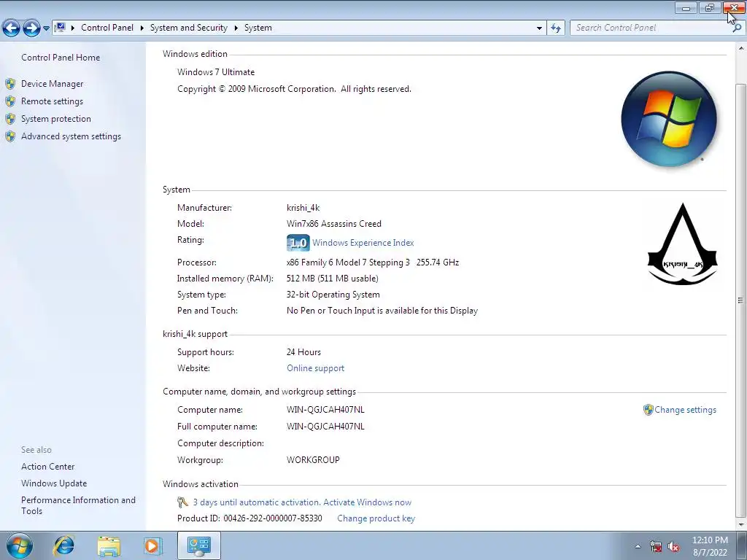Click the Assassins Creed OEM logo
747x560 pixels.
point(683,244)
